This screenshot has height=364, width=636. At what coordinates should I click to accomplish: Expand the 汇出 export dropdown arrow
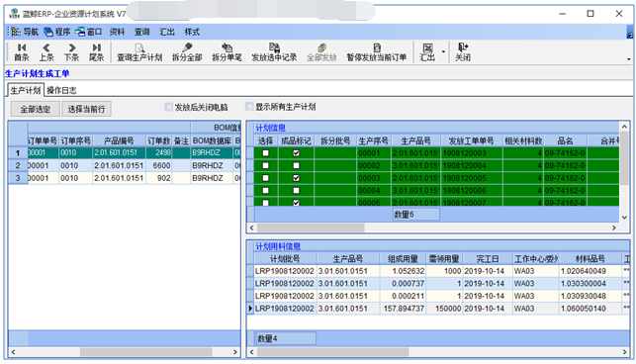(x=443, y=52)
